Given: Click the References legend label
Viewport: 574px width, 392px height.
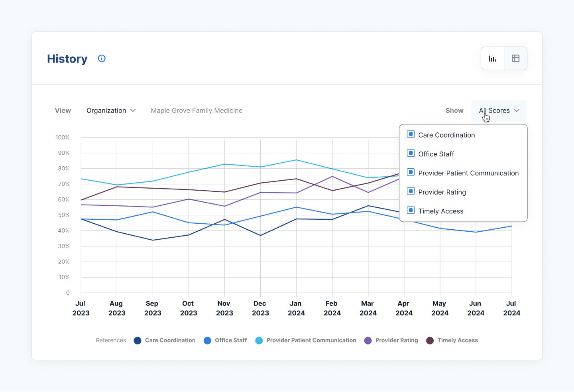Looking at the screenshot, I should pos(111,340).
